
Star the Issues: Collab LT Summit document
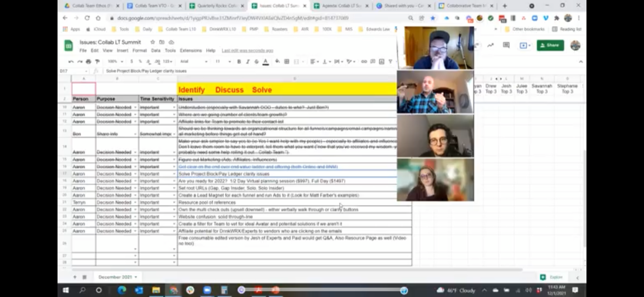click(x=153, y=42)
